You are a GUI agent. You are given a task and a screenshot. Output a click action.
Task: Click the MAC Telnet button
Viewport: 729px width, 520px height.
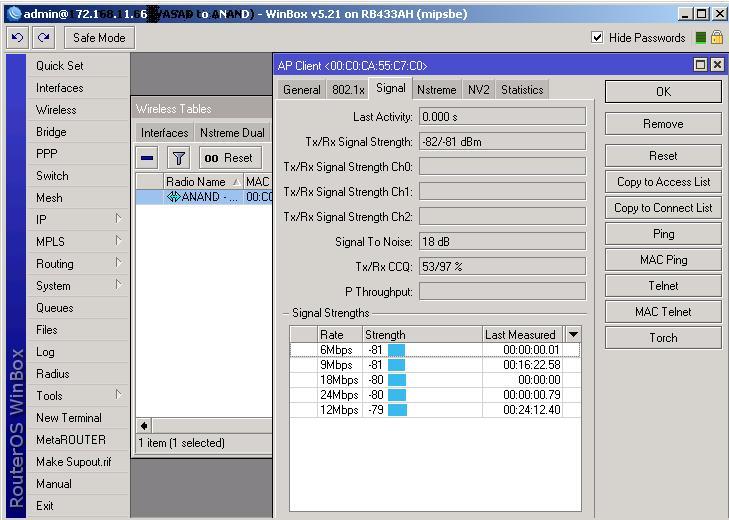coord(663,312)
